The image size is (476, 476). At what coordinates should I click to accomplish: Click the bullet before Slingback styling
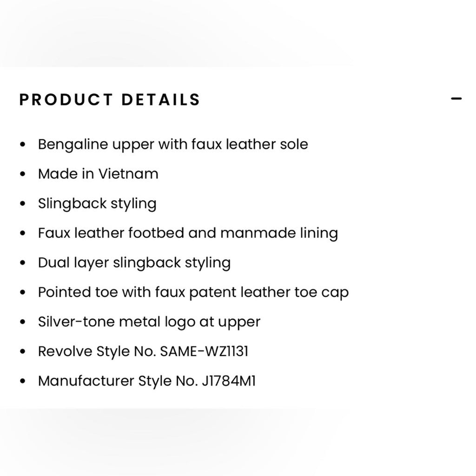[x=22, y=204]
